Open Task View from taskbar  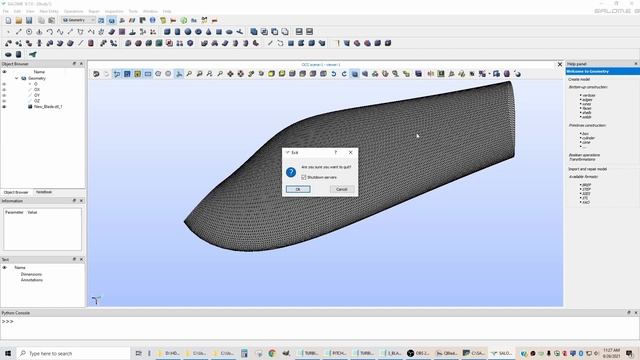tap(138, 353)
